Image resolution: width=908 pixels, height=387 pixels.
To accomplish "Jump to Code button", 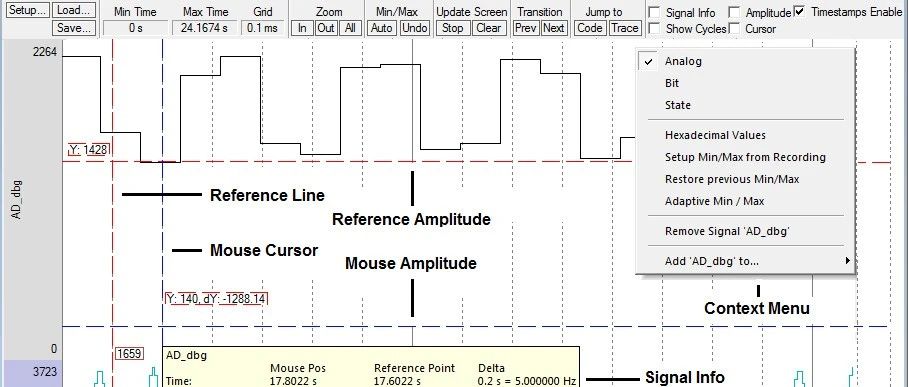I will 590,28.
